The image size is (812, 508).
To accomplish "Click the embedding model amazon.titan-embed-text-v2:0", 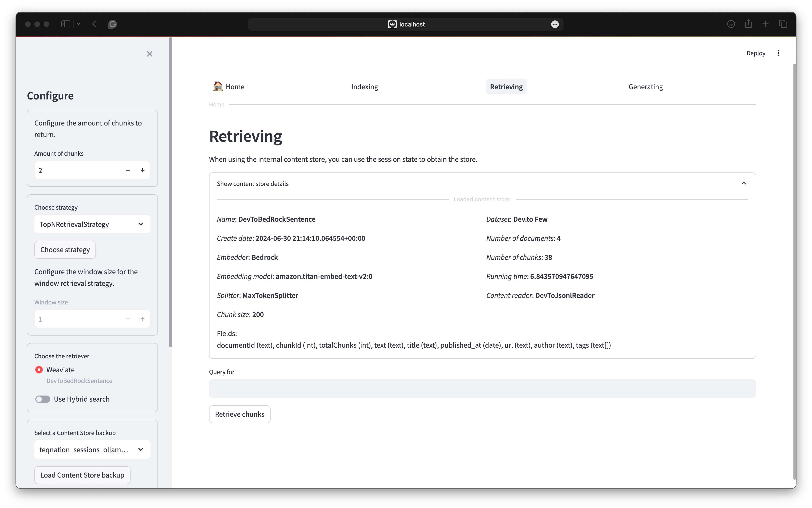I will pyautogui.click(x=324, y=276).
